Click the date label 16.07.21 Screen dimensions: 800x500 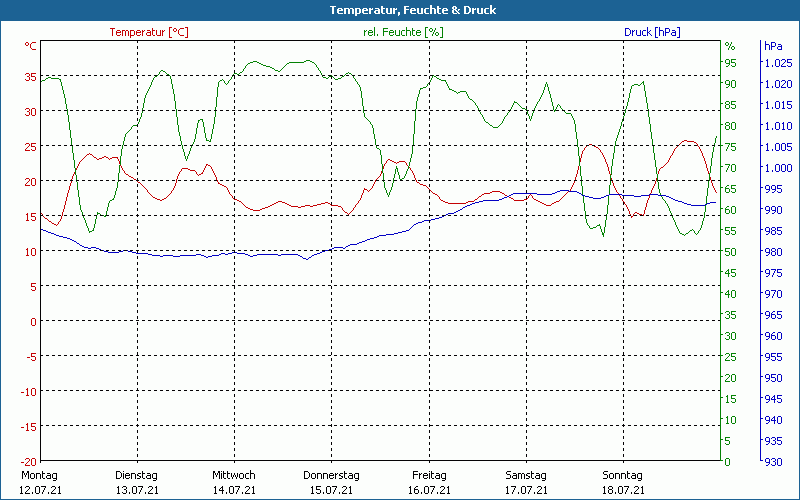(429, 490)
